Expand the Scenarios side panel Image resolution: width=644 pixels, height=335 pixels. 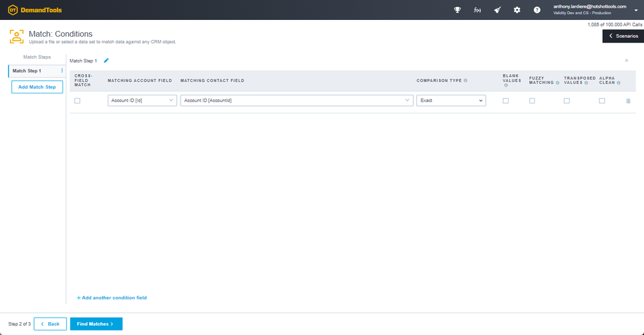coord(623,36)
